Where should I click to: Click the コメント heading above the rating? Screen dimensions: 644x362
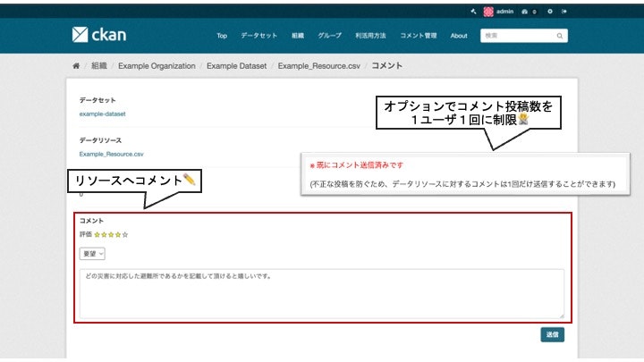pyautogui.click(x=91, y=221)
